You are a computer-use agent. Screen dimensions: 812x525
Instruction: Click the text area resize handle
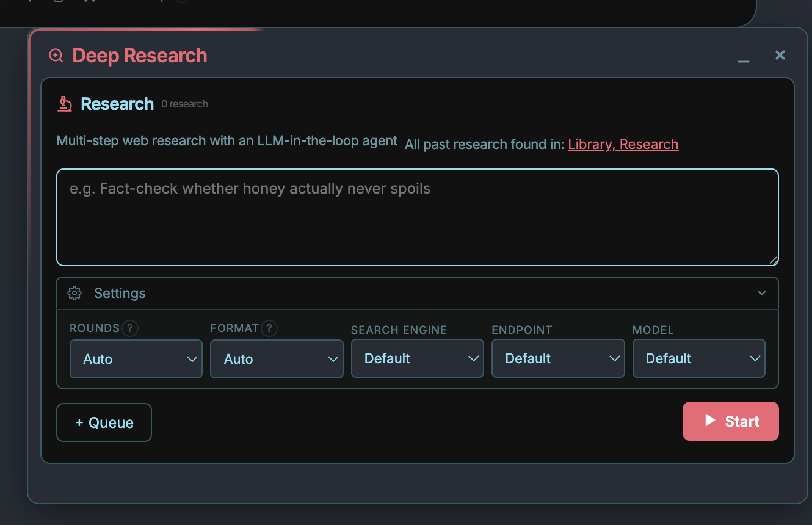773,260
